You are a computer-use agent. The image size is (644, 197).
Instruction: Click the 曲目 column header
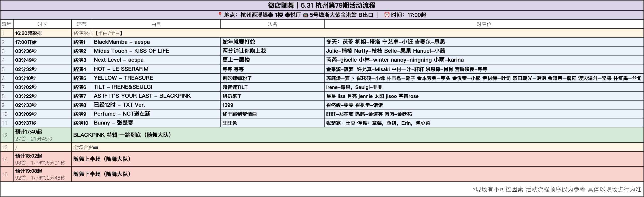coord(156,24)
